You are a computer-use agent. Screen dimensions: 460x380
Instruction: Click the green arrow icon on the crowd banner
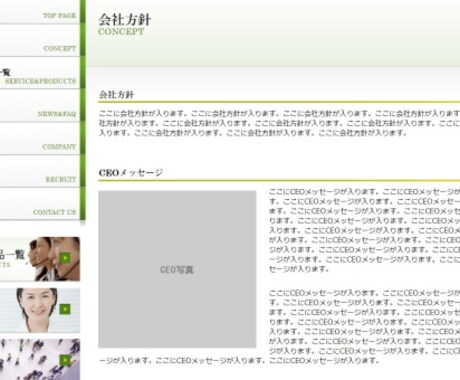point(65,360)
